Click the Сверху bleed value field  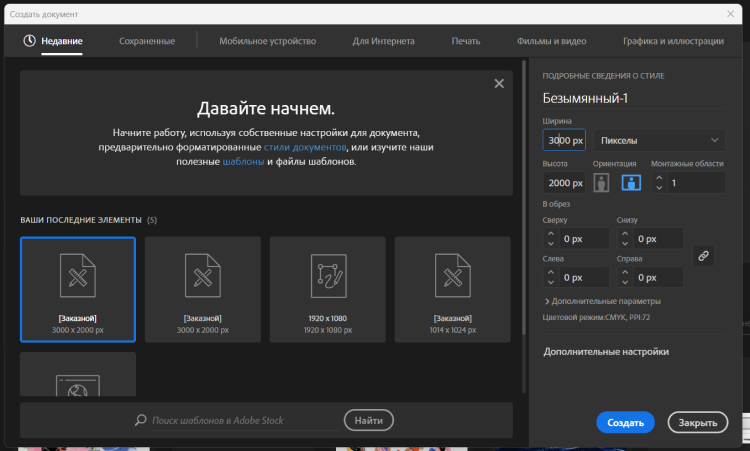click(585, 239)
